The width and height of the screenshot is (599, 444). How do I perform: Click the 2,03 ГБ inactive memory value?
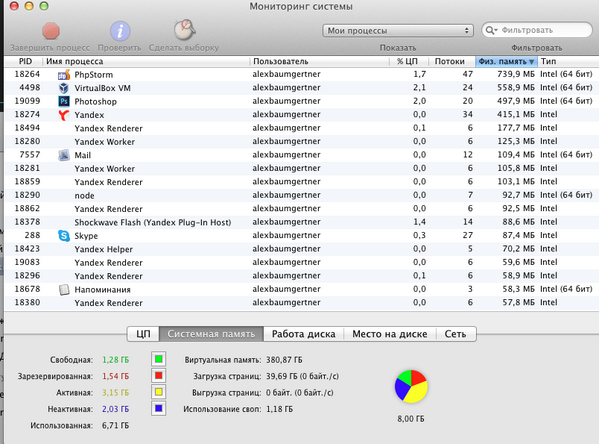click(x=115, y=409)
